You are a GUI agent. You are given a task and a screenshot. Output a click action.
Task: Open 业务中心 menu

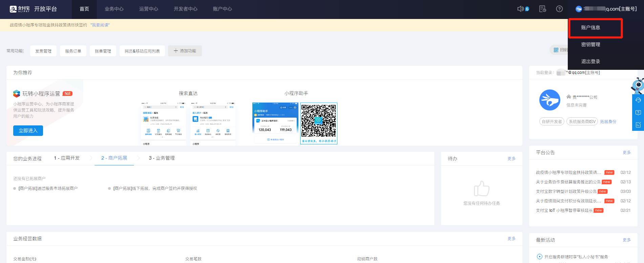114,9
